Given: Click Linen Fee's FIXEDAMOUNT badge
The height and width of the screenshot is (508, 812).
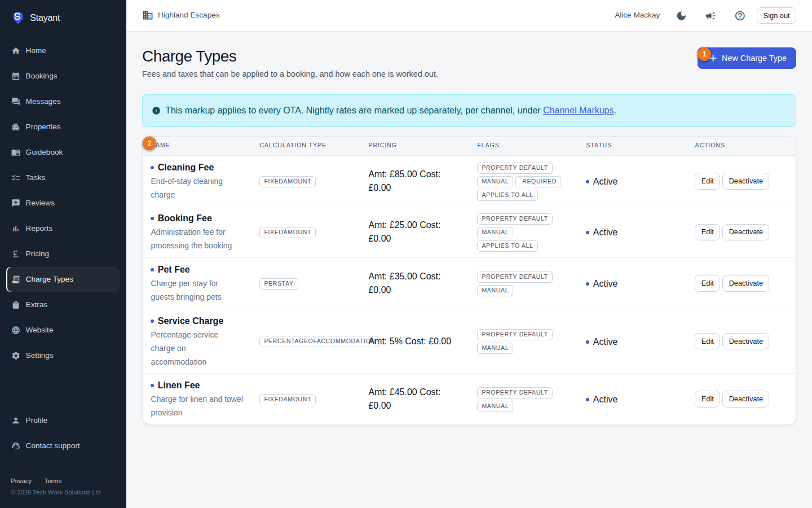Looking at the screenshot, I should (287, 400).
